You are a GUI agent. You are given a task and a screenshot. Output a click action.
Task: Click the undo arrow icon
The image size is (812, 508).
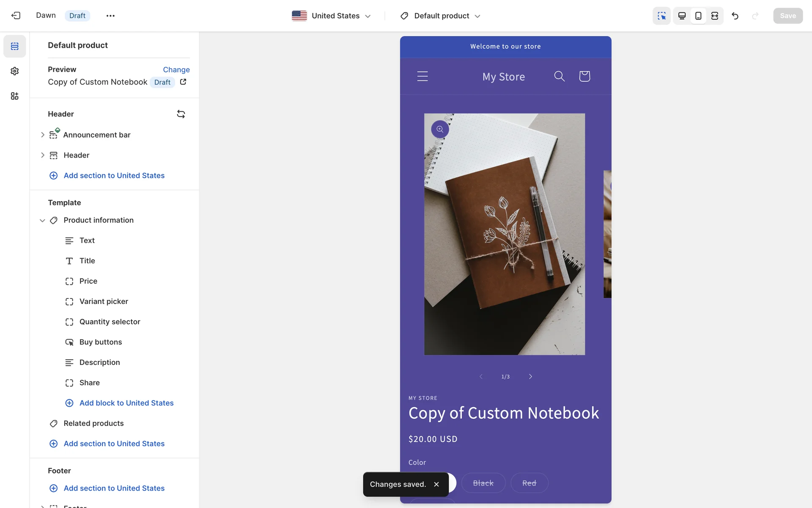coord(735,16)
